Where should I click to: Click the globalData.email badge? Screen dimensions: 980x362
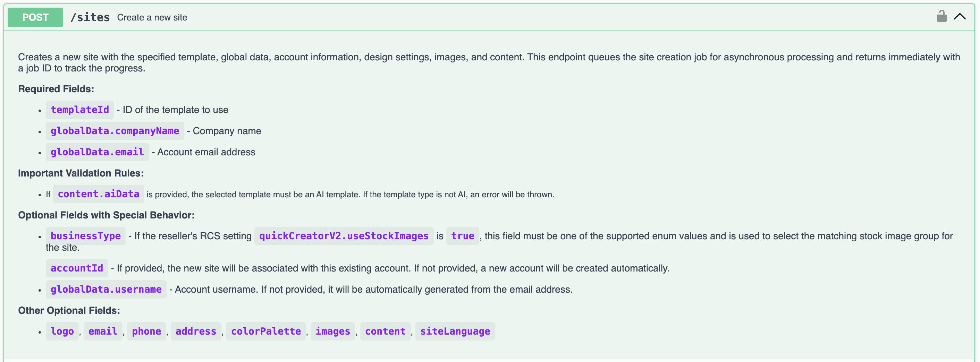(x=97, y=152)
